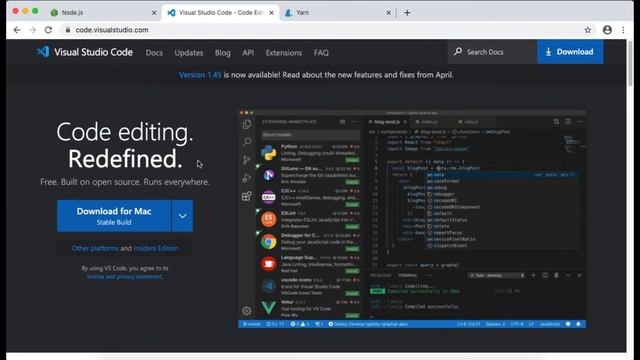
Task: Switch to the Yarn tab
Action: pos(337,13)
